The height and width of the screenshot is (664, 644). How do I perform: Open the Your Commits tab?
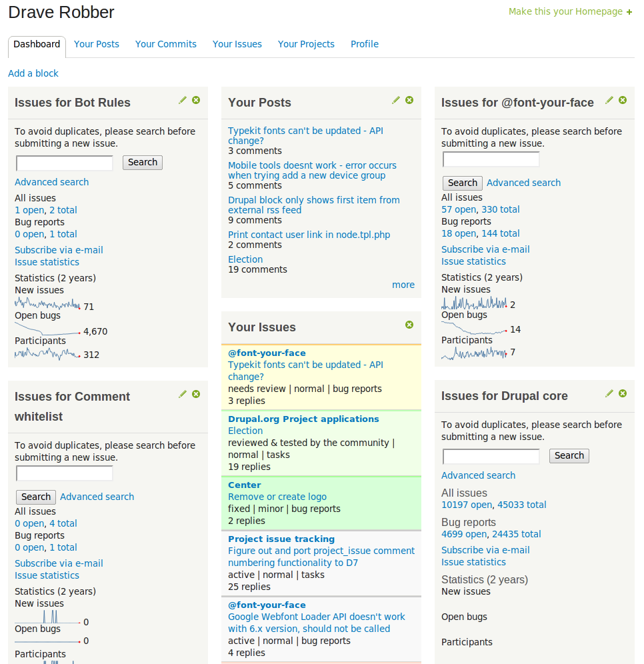click(x=166, y=44)
